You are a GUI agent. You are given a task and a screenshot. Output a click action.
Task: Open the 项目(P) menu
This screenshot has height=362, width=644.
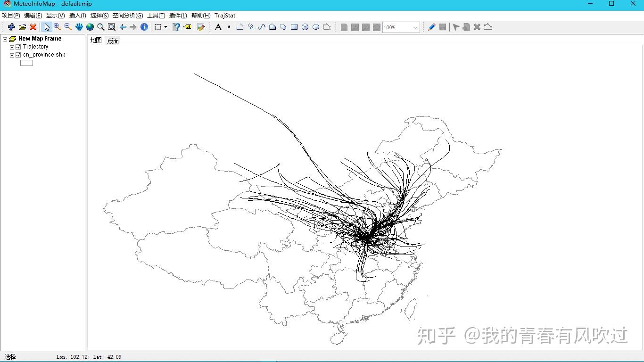[x=11, y=16]
